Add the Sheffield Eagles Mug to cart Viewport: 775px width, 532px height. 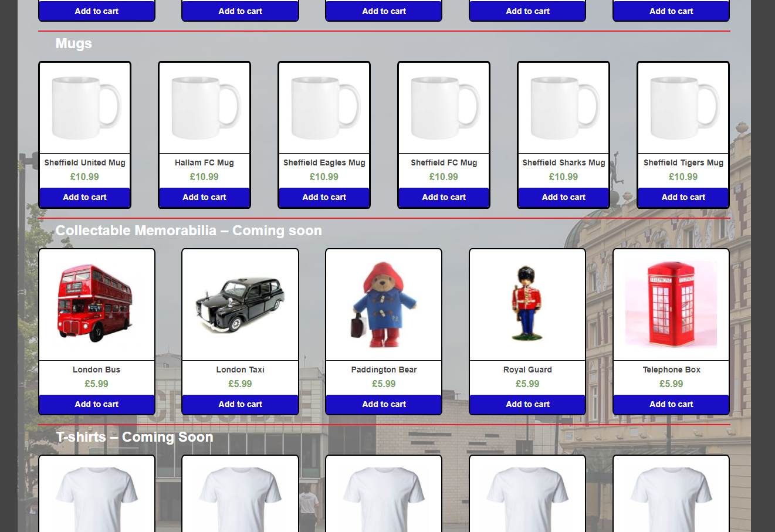click(x=324, y=197)
